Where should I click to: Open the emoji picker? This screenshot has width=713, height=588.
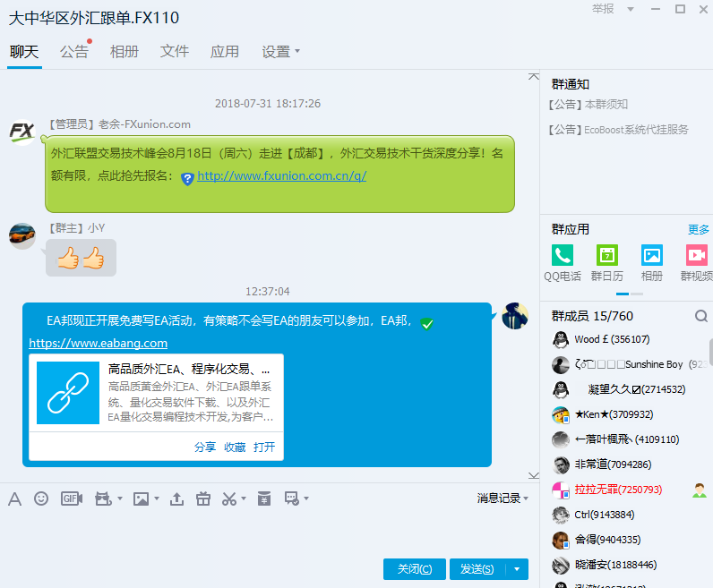[x=41, y=499]
